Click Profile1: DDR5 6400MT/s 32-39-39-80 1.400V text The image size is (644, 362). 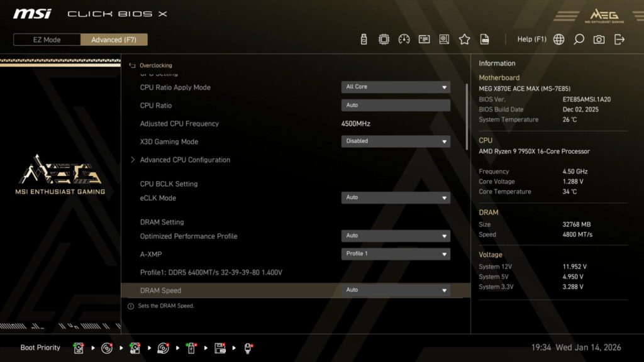pyautogui.click(x=211, y=272)
